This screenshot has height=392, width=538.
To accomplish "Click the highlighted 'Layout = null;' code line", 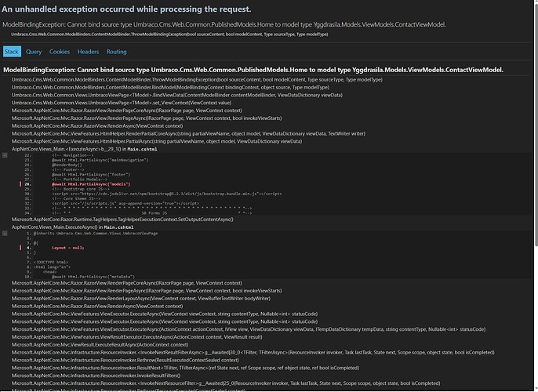I will pos(68,248).
